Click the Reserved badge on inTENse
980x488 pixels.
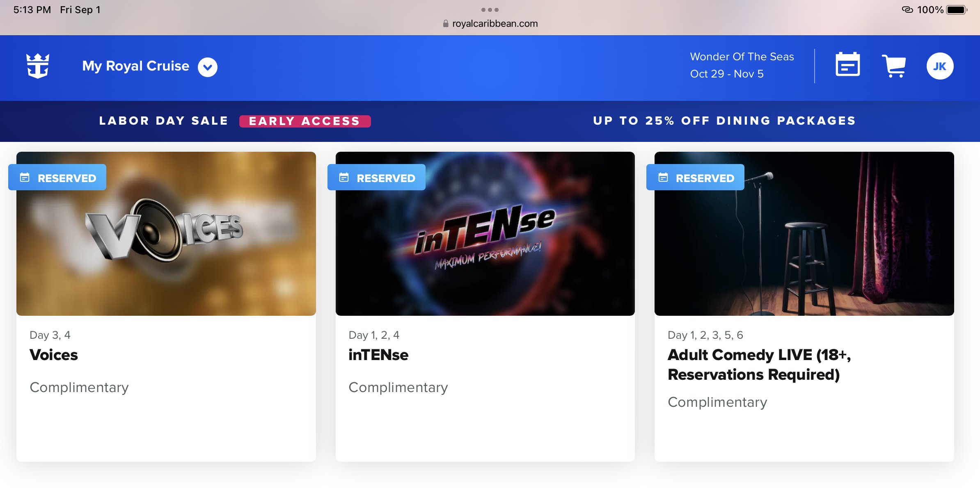(376, 178)
